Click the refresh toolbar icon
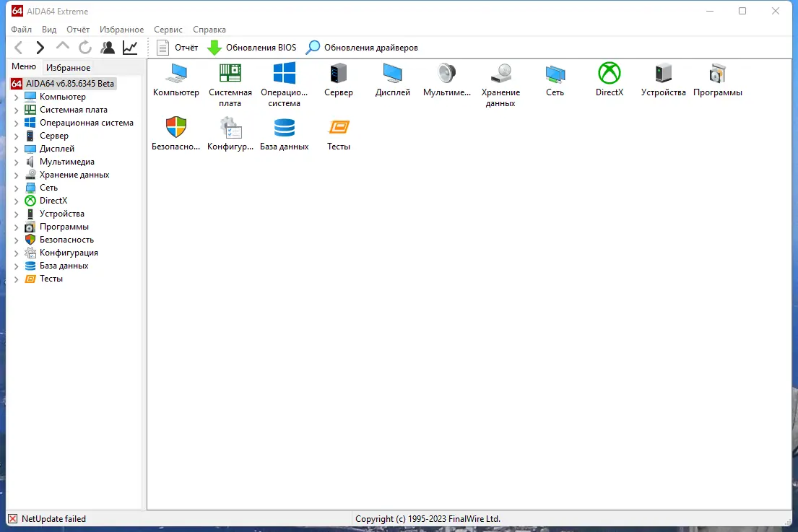The height and width of the screenshot is (532, 798). pyautogui.click(x=85, y=48)
